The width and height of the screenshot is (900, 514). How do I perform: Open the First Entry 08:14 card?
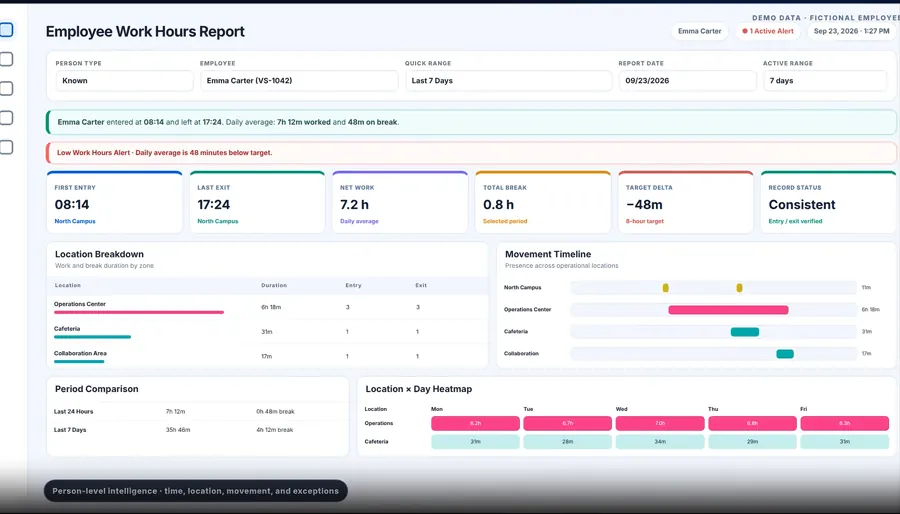pyautogui.click(x=114, y=202)
